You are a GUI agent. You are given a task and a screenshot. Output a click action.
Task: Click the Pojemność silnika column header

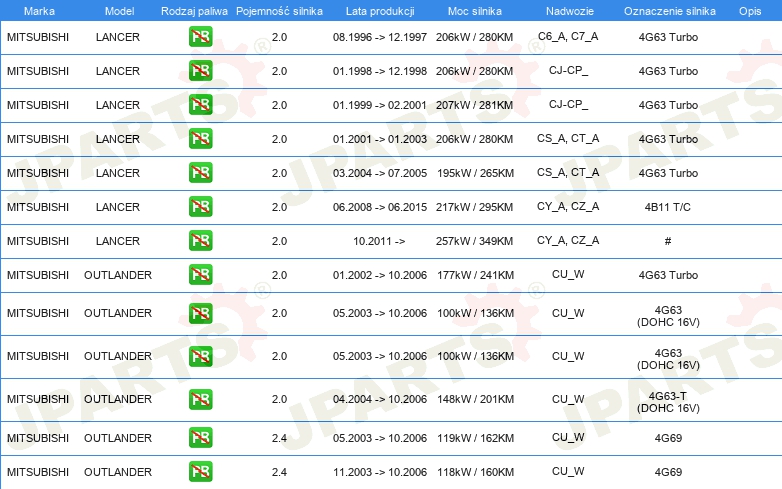pyautogui.click(x=279, y=11)
